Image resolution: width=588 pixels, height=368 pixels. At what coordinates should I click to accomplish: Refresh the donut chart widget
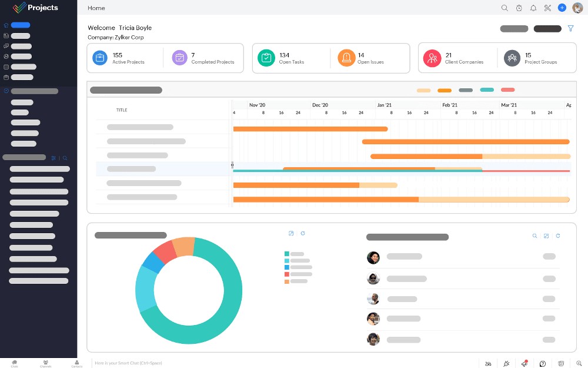point(303,234)
